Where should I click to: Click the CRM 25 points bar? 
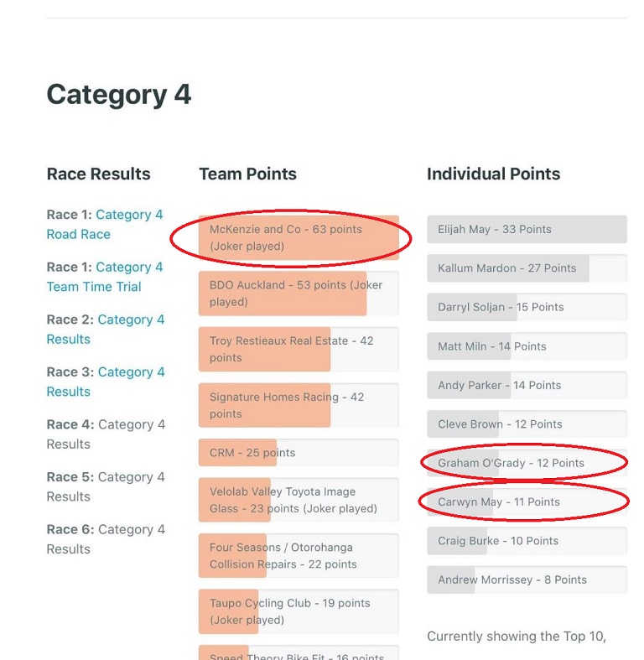click(298, 453)
